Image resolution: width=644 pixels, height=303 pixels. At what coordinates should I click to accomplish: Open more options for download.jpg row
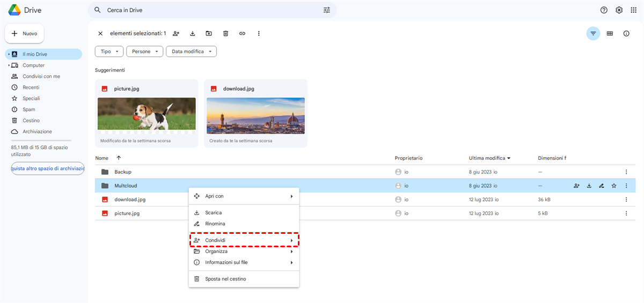point(626,199)
